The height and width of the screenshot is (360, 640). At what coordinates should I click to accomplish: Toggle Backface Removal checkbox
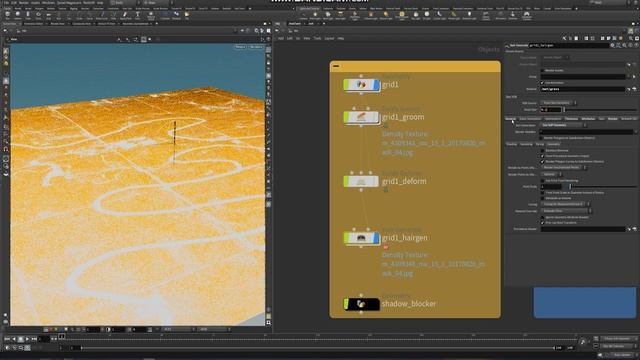click(x=542, y=151)
